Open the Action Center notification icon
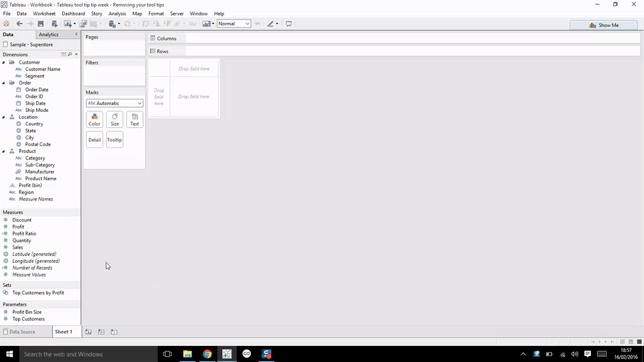 [x=588, y=354]
